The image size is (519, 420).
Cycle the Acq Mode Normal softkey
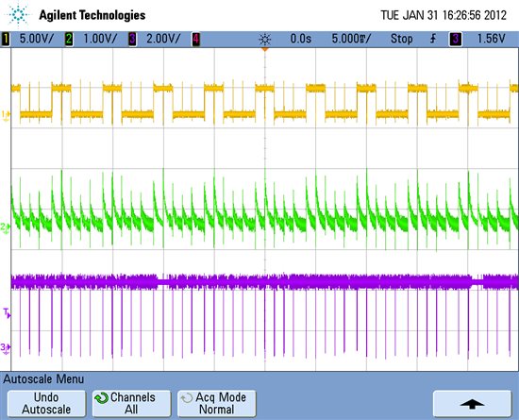pos(216,403)
